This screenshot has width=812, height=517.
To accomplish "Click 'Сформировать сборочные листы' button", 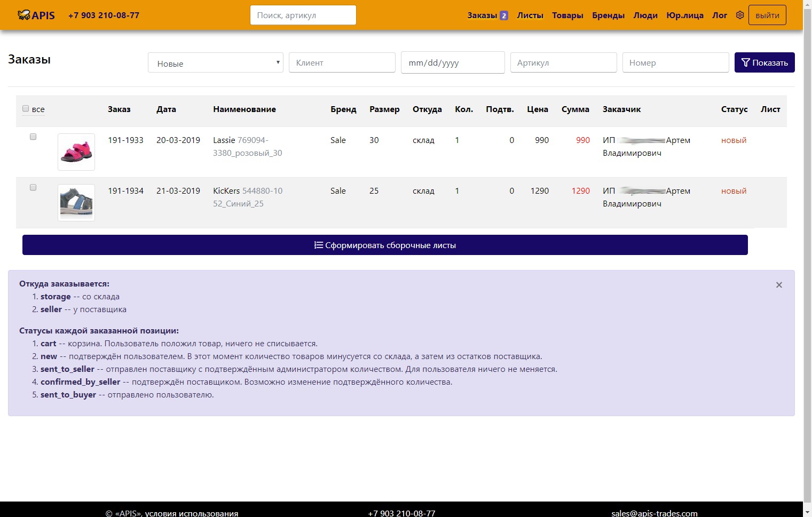I will [385, 245].
